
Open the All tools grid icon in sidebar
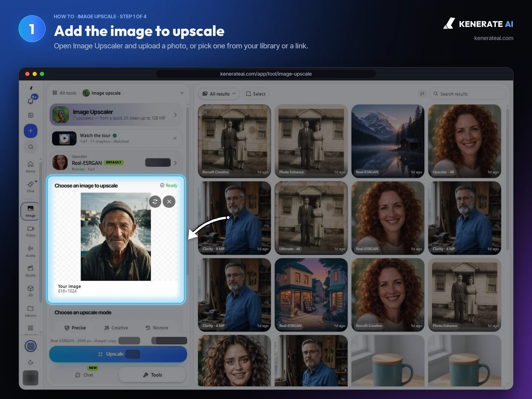point(31,328)
